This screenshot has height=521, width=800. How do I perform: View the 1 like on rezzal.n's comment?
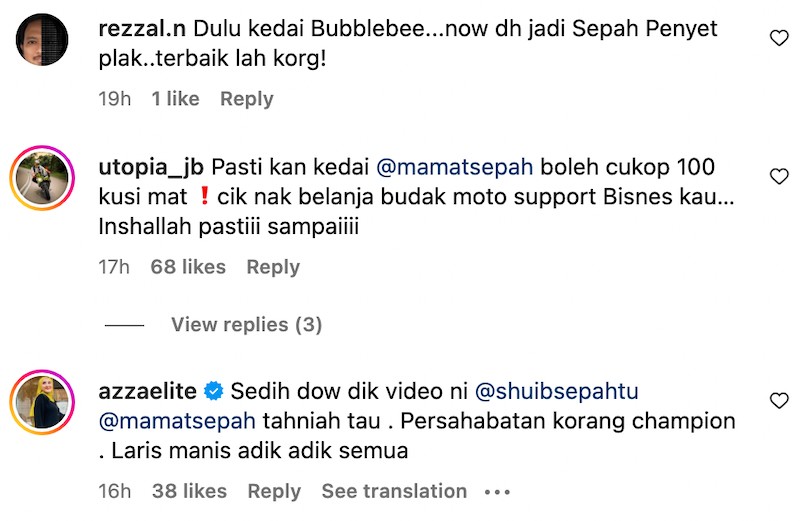click(x=175, y=99)
